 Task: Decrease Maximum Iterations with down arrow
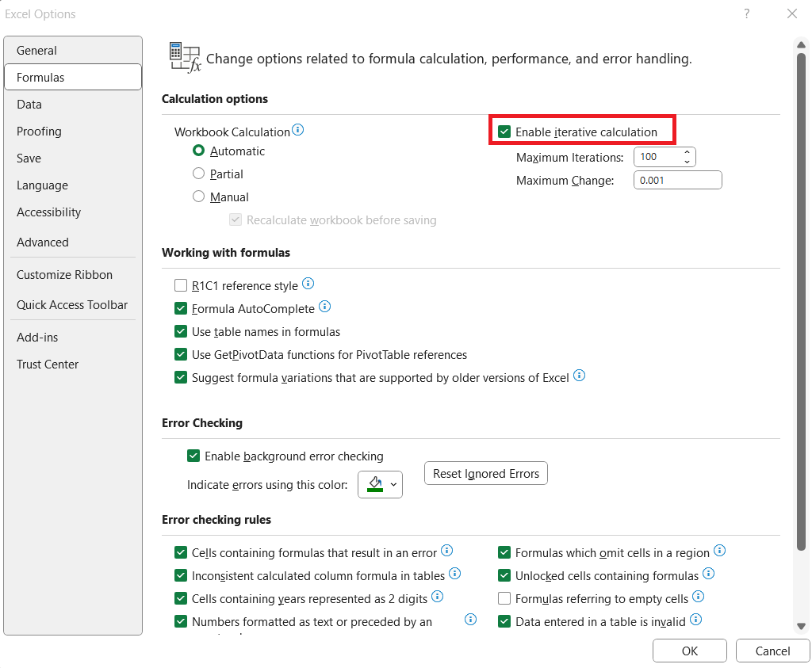688,162
